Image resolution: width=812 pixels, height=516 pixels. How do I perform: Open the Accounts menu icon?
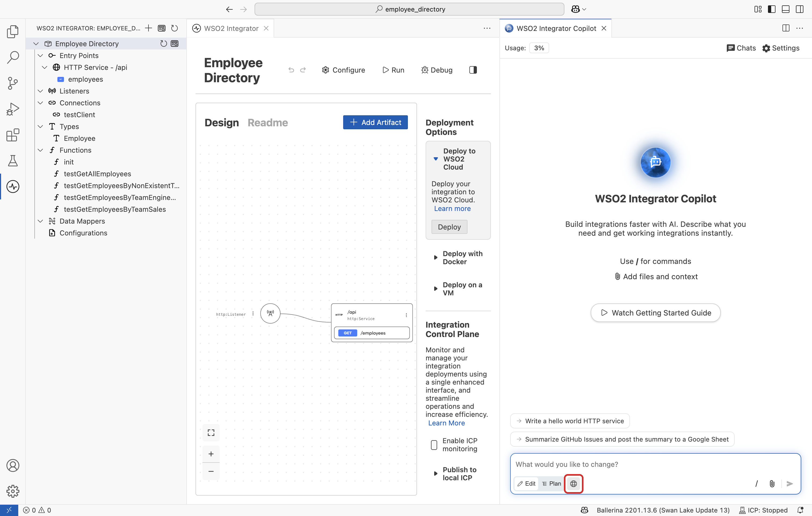tap(12, 465)
